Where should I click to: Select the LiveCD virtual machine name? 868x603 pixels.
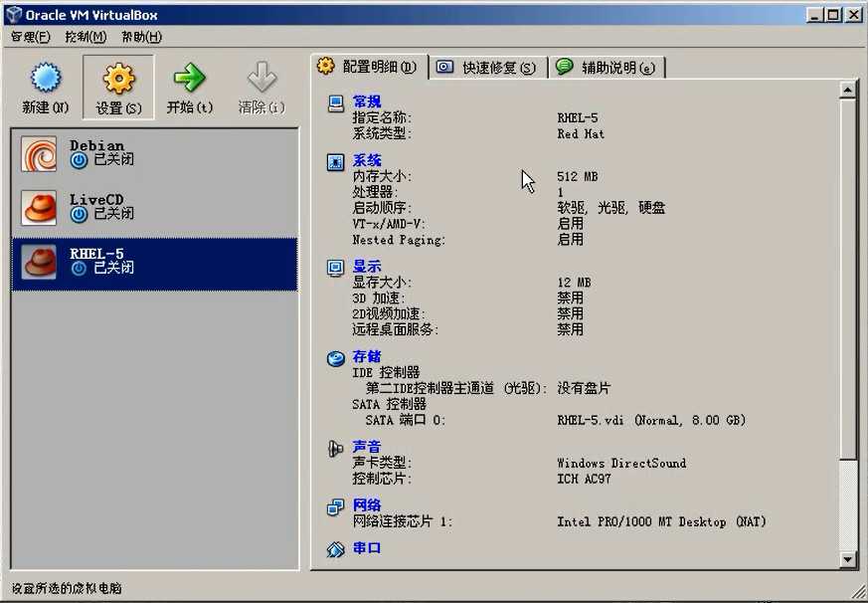tap(96, 200)
